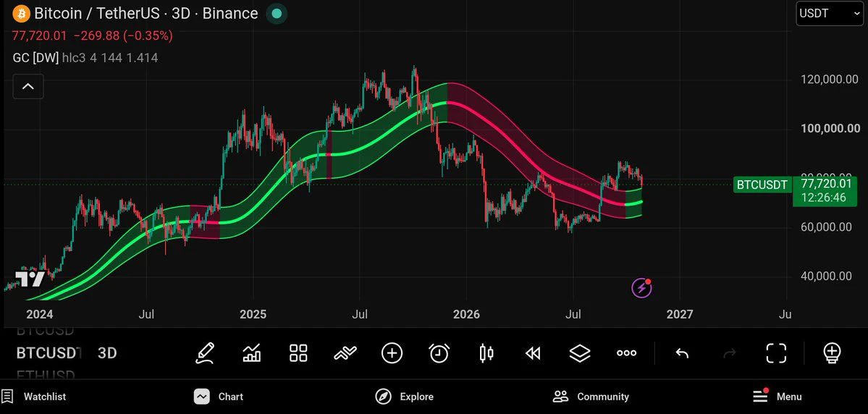Collapse the indicator legend with the chevron
The image size is (868, 414).
28,86
